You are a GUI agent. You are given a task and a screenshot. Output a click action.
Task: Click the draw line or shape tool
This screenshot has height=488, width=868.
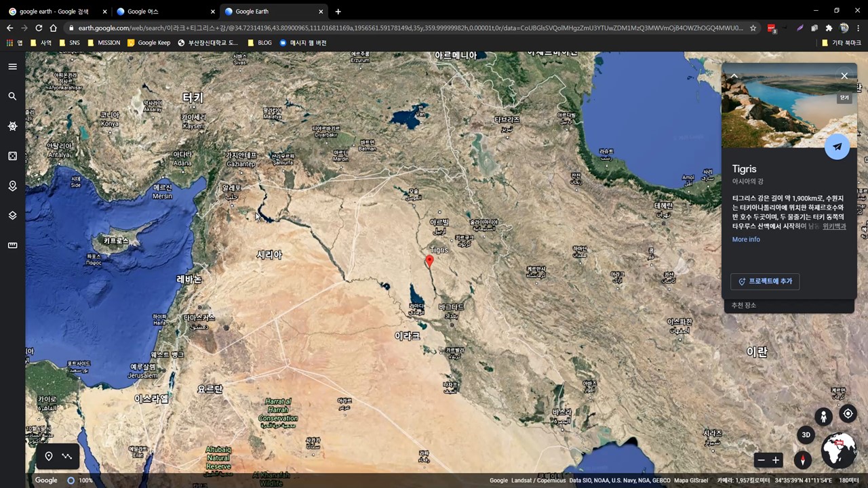tap(66, 456)
